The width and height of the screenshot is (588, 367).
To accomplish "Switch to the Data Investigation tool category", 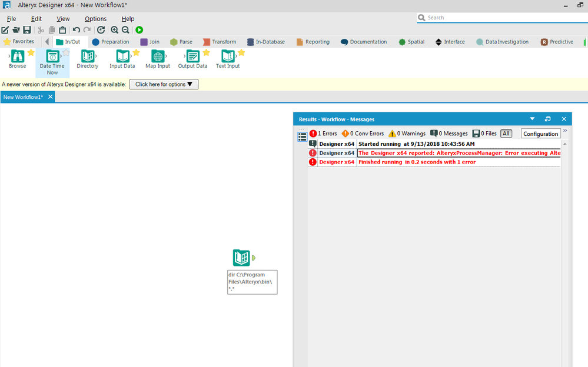I will 503,42.
